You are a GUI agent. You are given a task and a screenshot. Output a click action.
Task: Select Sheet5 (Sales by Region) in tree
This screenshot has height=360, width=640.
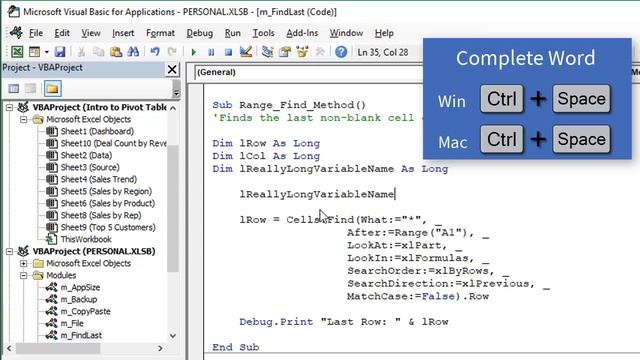106,191
